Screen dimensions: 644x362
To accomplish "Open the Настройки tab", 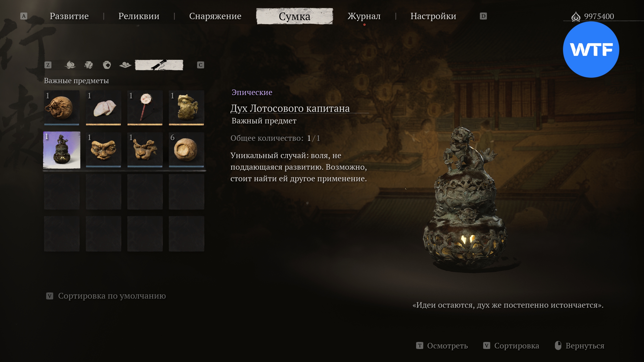I will click(x=433, y=16).
